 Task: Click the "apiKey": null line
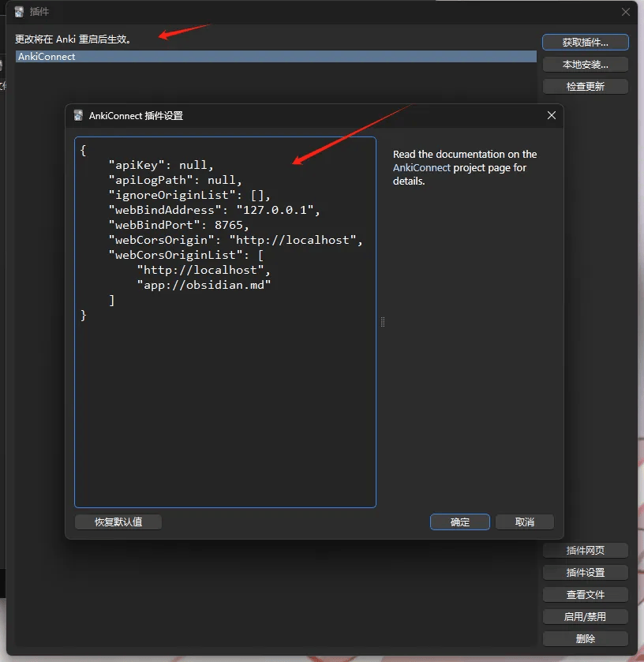[161, 165]
